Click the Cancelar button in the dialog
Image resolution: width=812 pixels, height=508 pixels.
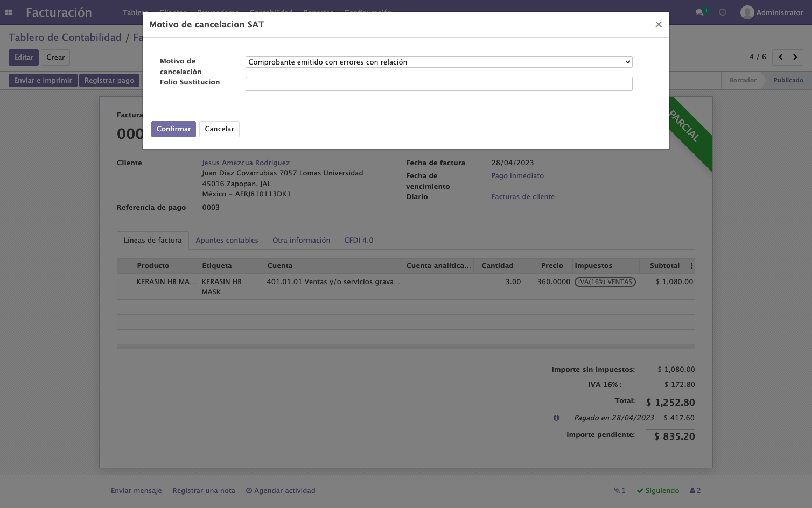219,129
